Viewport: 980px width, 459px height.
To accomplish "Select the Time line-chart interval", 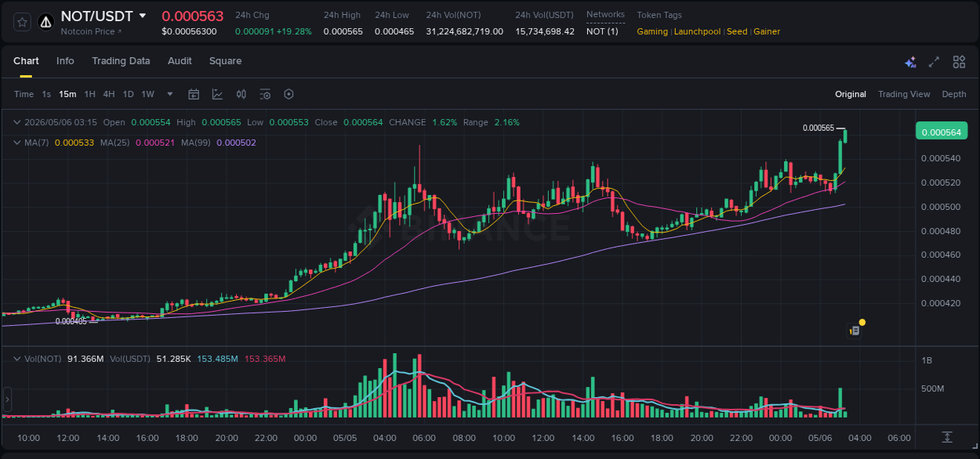I will tap(24, 94).
